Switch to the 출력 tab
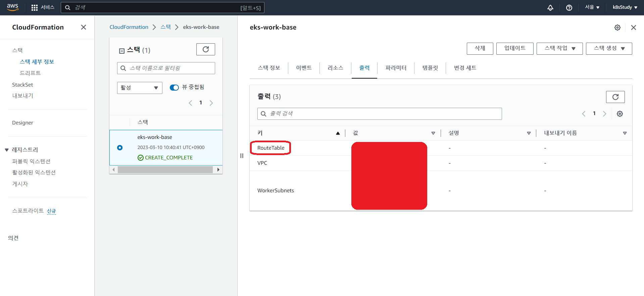 tap(364, 68)
